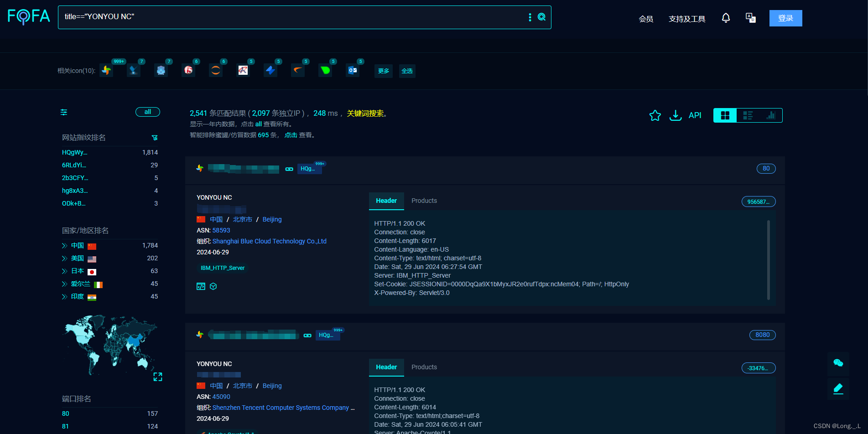868x434 pixels.
Task: Open ASN 58593 link
Action: (x=221, y=230)
